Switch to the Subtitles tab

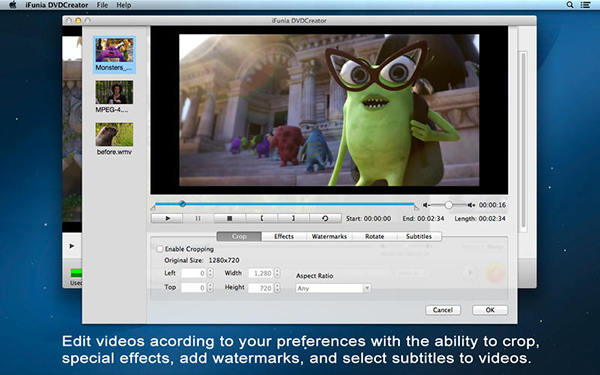click(x=419, y=236)
